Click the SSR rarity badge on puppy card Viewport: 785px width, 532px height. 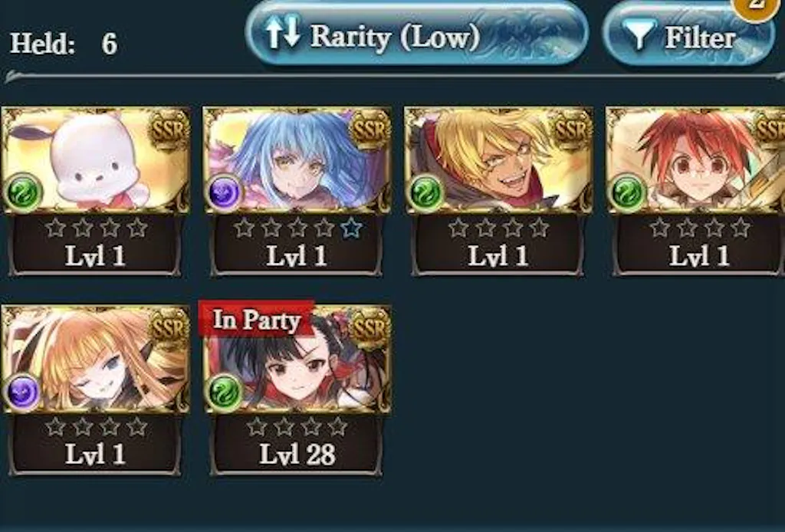[169, 129]
